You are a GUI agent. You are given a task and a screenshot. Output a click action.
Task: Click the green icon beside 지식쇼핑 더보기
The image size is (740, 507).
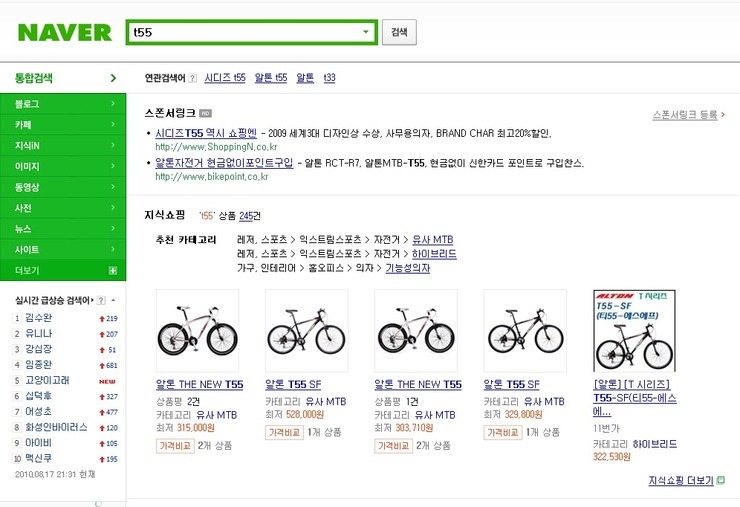coord(721,481)
